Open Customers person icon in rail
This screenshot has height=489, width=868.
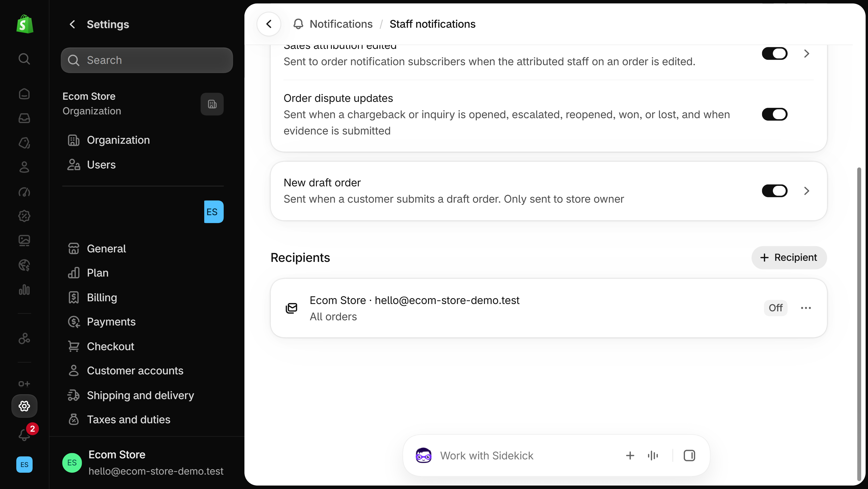pos(24,167)
